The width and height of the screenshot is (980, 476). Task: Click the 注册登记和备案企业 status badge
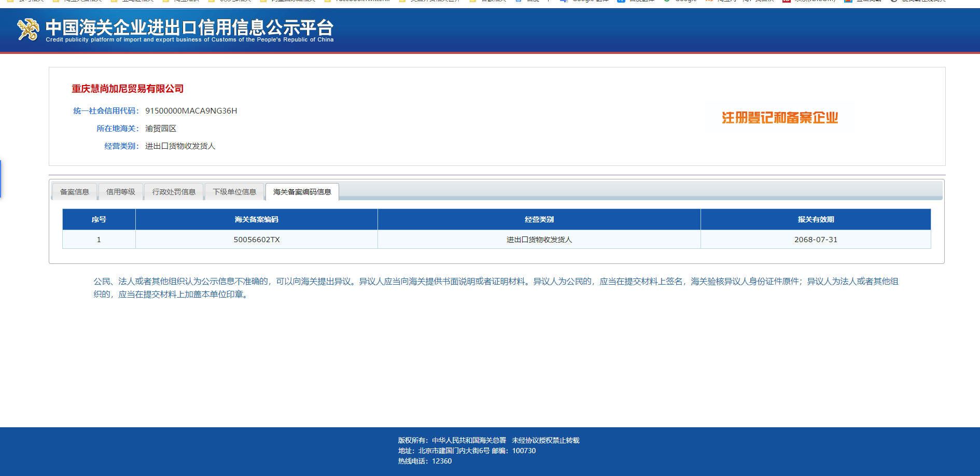pyautogui.click(x=780, y=118)
